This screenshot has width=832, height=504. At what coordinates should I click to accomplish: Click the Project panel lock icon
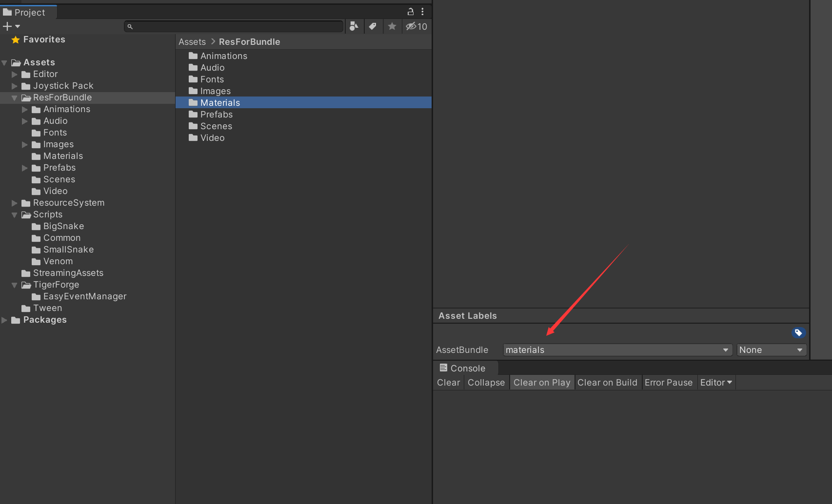click(x=411, y=12)
